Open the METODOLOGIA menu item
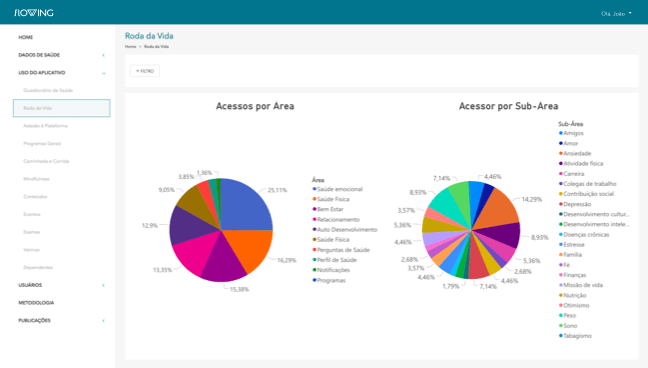This screenshot has width=648, height=368. tap(36, 303)
